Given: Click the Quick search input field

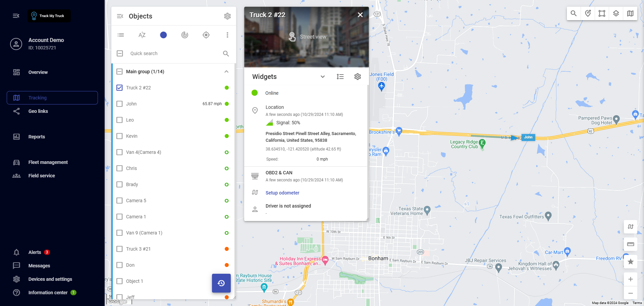Looking at the screenshot, I should coord(174,53).
